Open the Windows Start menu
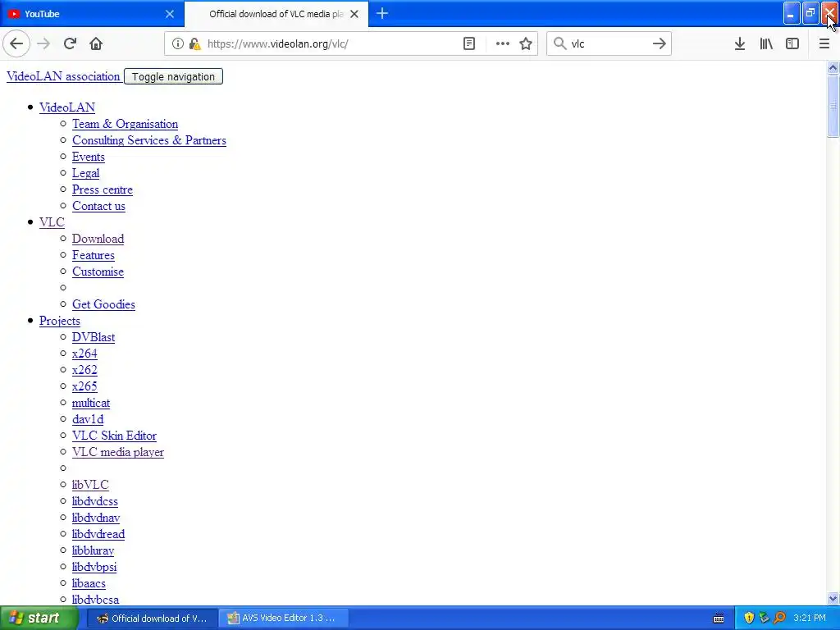Viewport: 840px width, 630px height. coord(39,619)
